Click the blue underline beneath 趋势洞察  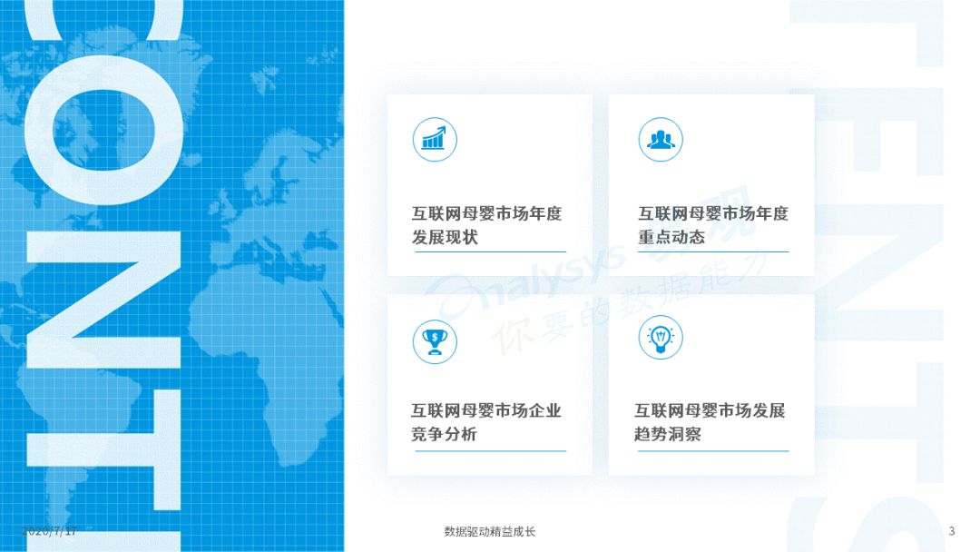tap(713, 450)
